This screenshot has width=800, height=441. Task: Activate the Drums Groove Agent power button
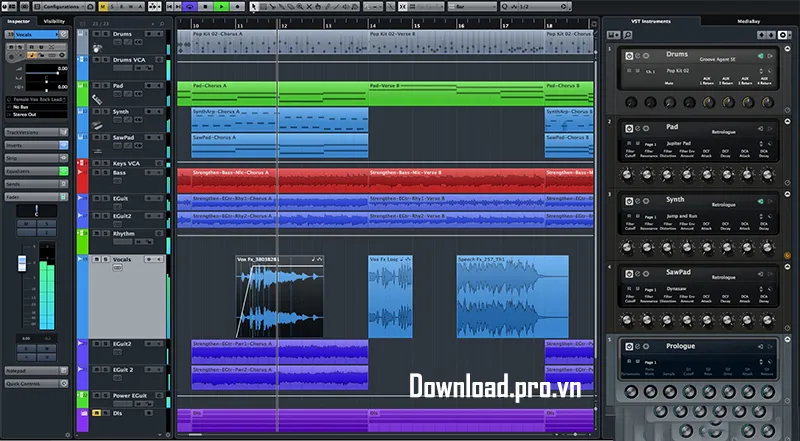[629, 56]
